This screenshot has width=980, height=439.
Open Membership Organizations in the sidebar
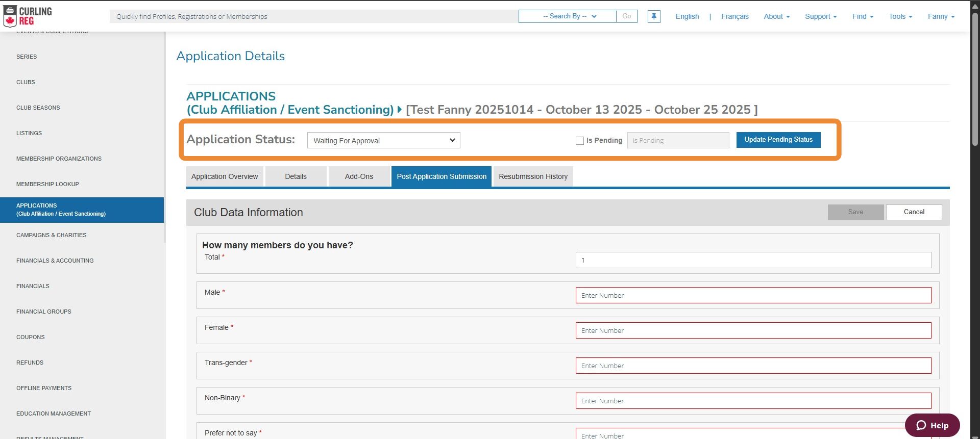coord(59,159)
